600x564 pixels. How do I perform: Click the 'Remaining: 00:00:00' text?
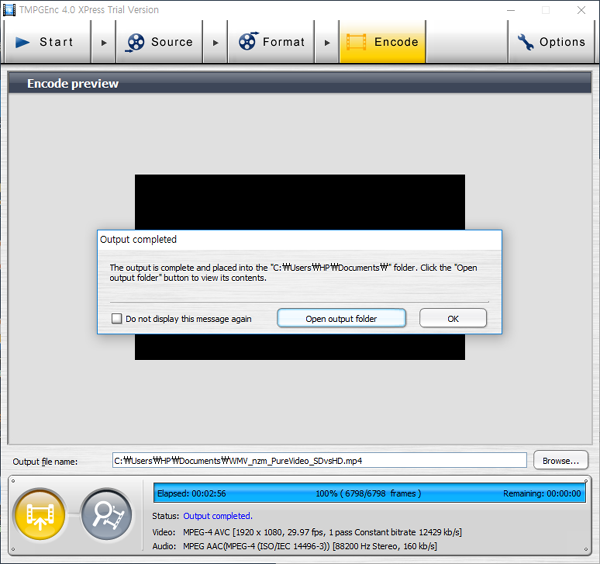542,494
